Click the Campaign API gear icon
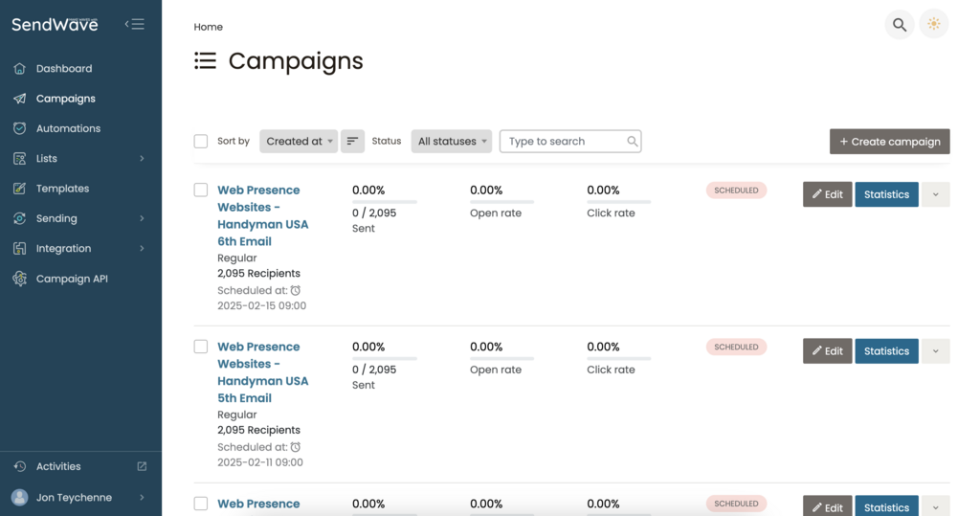 [20, 279]
